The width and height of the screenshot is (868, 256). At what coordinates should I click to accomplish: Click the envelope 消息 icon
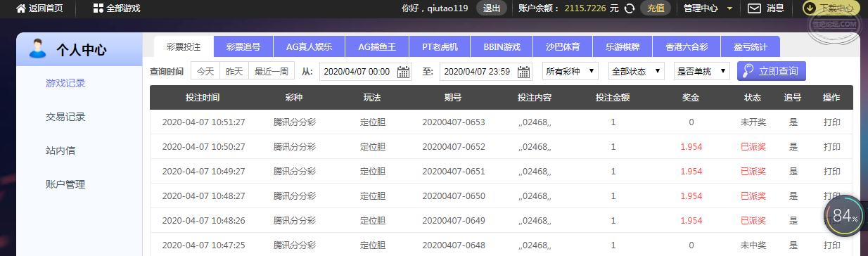coord(754,8)
